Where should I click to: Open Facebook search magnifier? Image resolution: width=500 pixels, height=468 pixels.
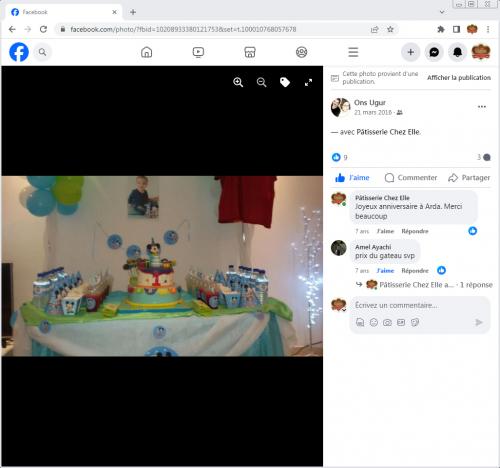click(x=42, y=52)
